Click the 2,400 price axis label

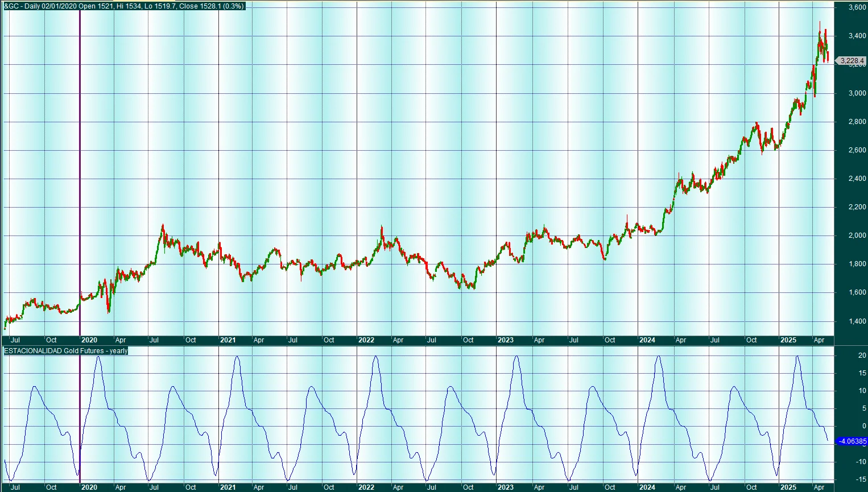[x=857, y=179]
